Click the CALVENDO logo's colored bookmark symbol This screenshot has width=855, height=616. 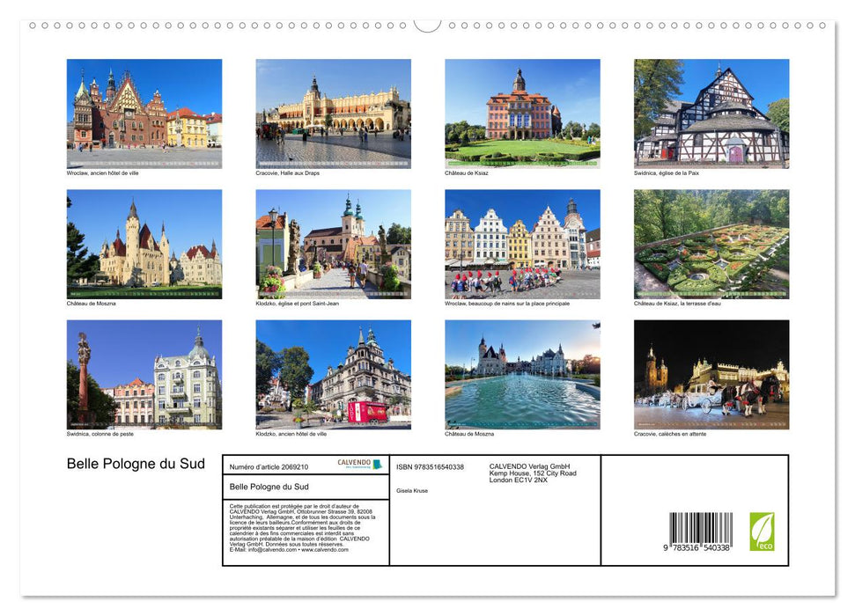378,463
